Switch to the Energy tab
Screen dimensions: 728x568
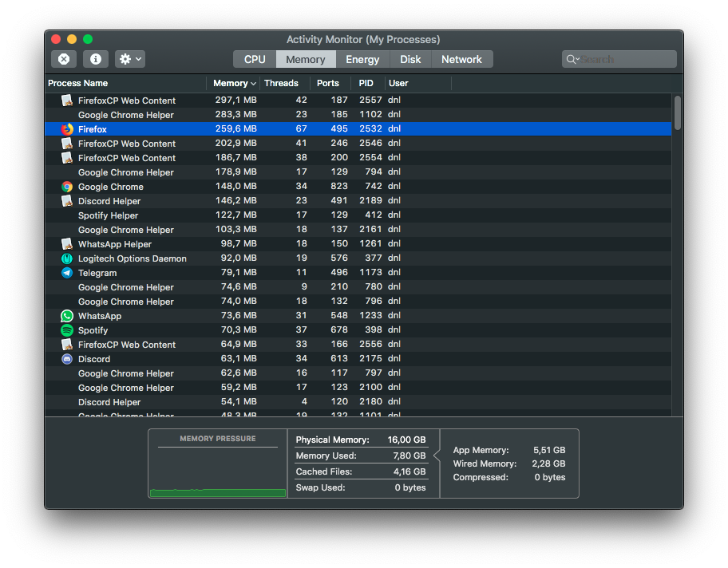tap(362, 59)
